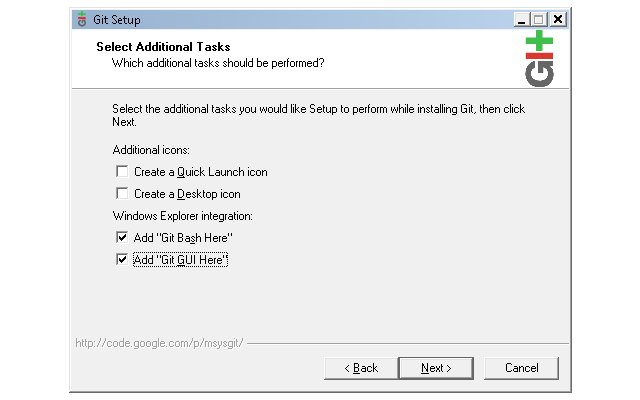Click the "Select Additional Tasks" heading

click(x=163, y=47)
